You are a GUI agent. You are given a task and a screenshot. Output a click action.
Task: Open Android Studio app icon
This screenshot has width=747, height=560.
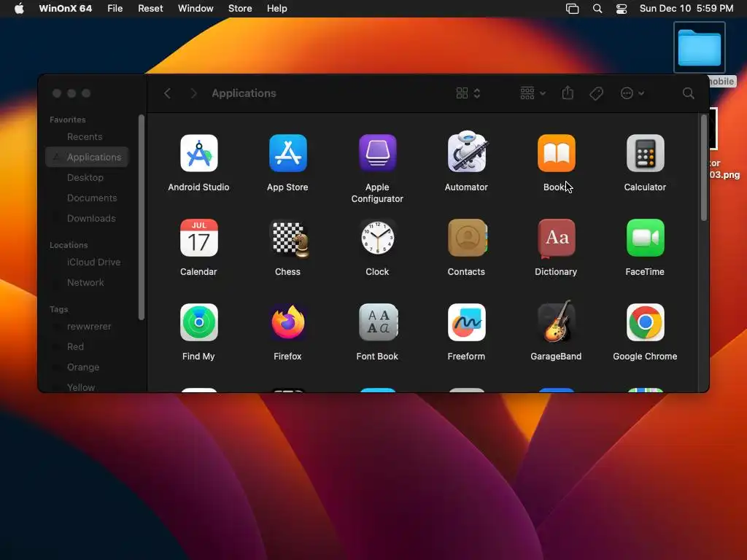198,153
